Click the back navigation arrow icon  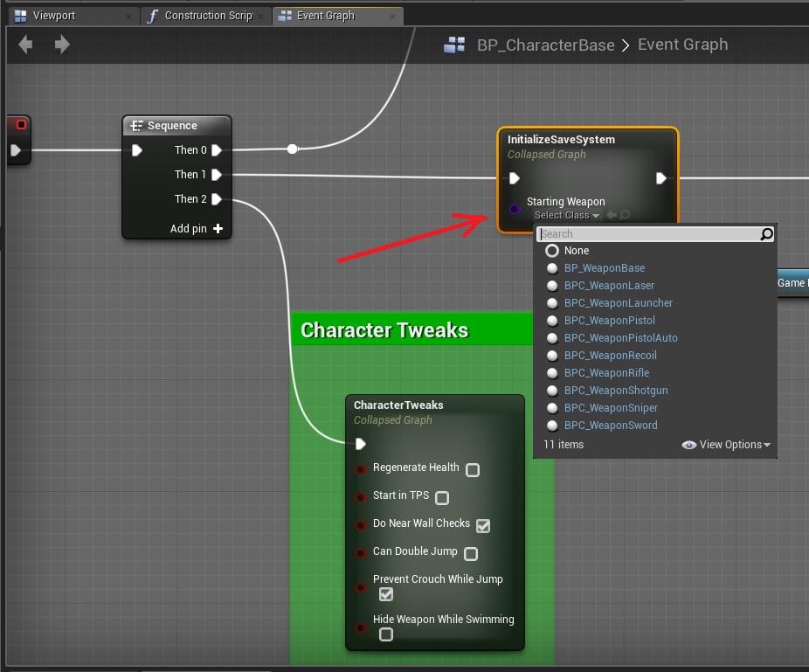coord(25,44)
